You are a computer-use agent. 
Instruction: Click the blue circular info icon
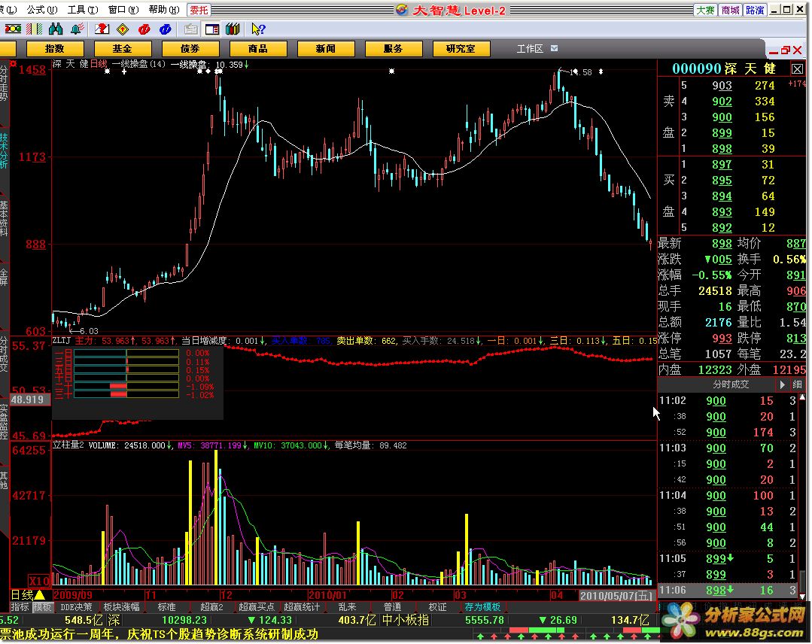coord(163,29)
